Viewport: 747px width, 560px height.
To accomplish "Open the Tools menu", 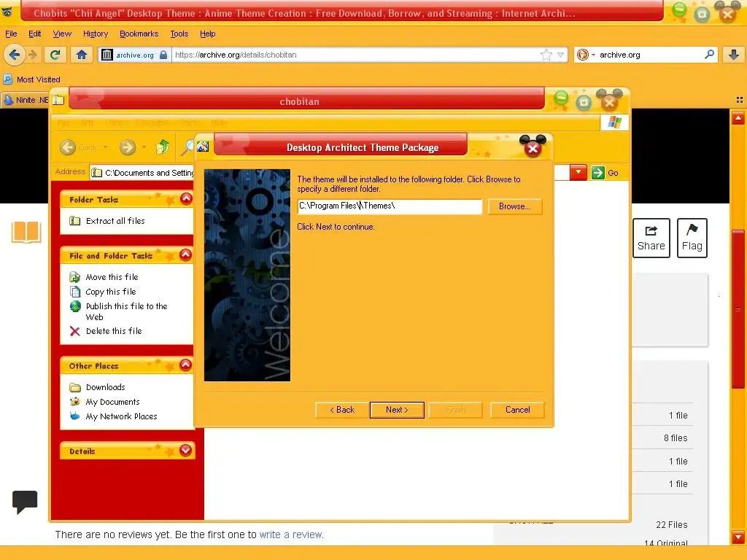I will 179,34.
